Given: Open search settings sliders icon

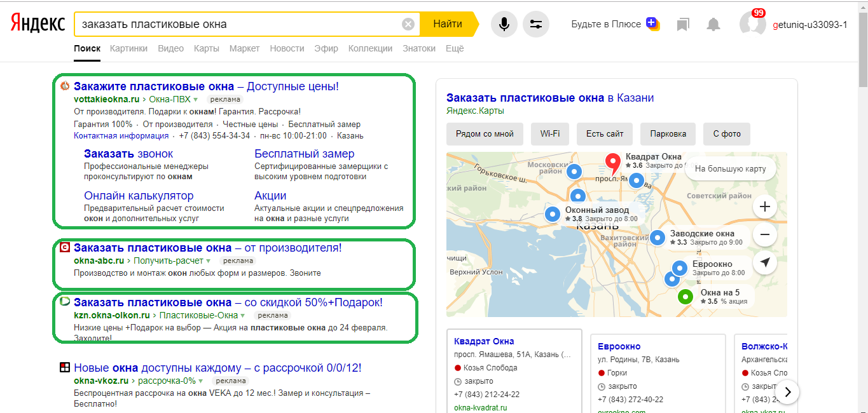Looking at the screenshot, I should (535, 24).
